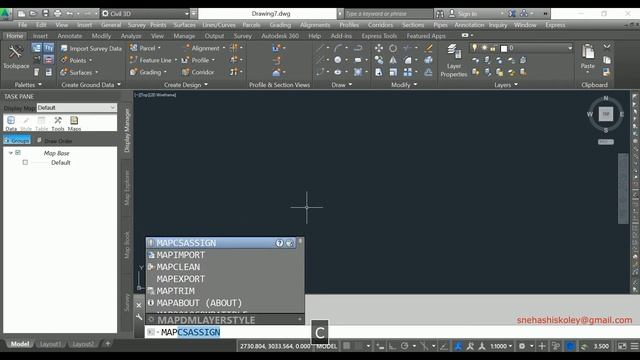Select the Circle tool in Draw panel
Image resolution: width=640 pixels, height=360 pixels.
pyautogui.click(x=338, y=60)
